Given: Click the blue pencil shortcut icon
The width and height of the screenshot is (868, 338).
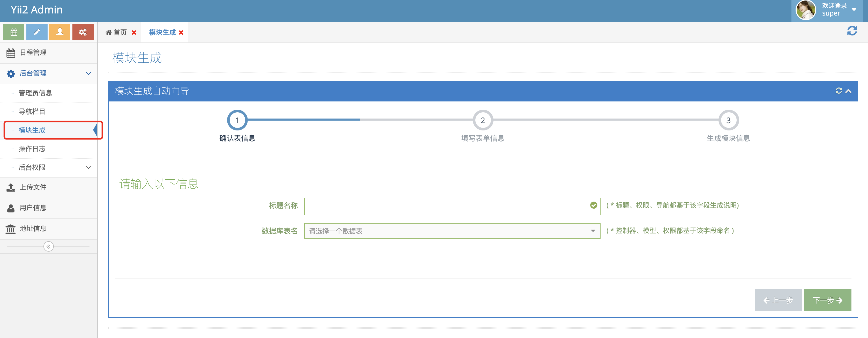Looking at the screenshot, I should (37, 32).
